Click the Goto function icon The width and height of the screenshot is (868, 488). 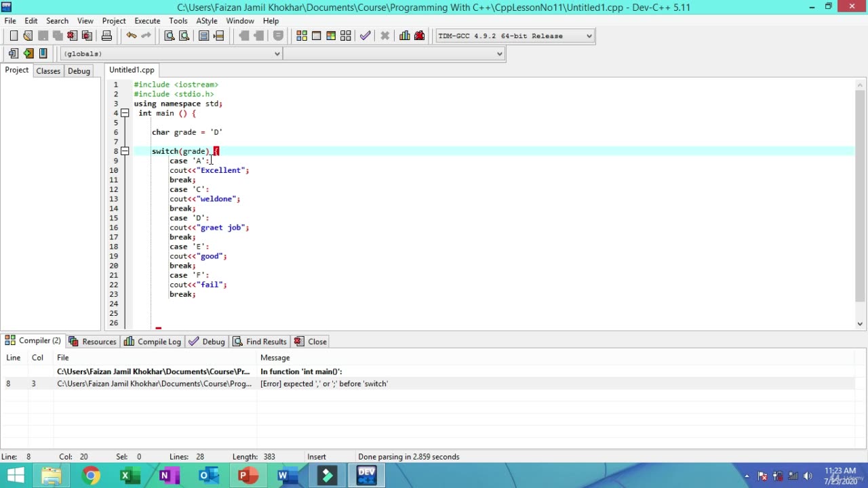pyautogui.click(x=203, y=36)
